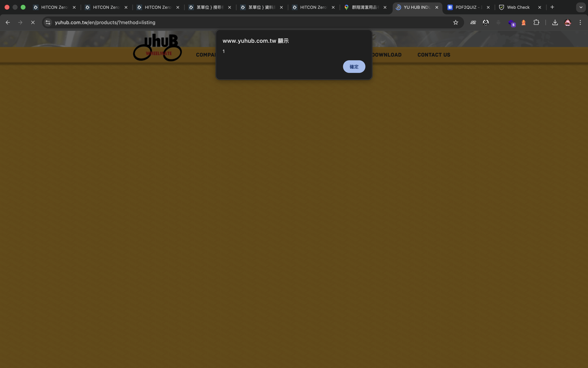Click the round mask extension icon

tap(486, 22)
